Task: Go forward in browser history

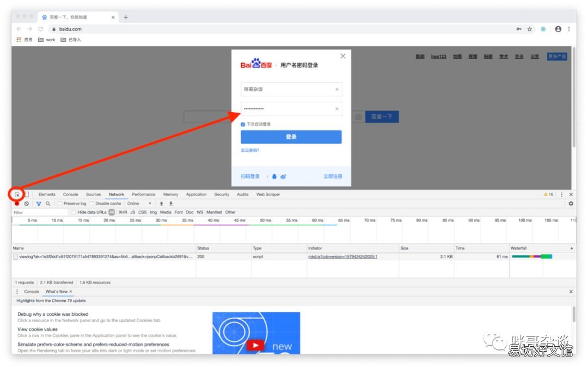Action: 29,29
